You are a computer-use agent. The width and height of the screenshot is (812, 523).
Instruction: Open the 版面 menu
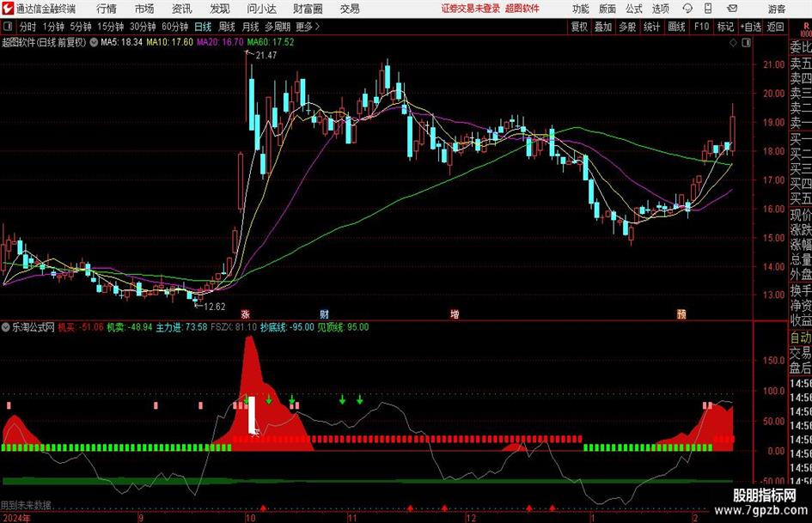(x=607, y=9)
